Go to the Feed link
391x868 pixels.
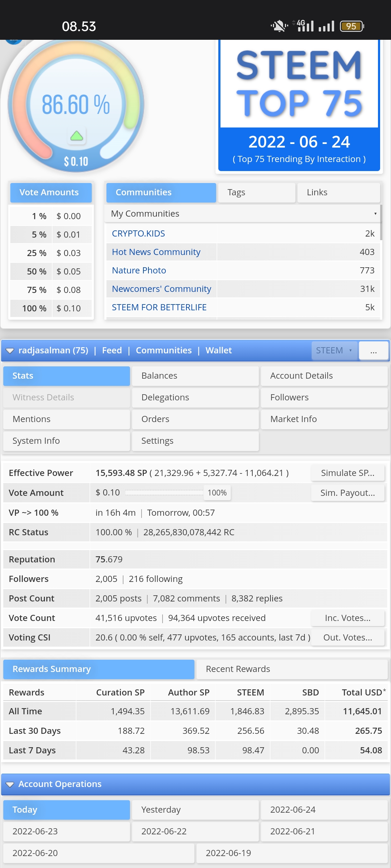pos(112,350)
